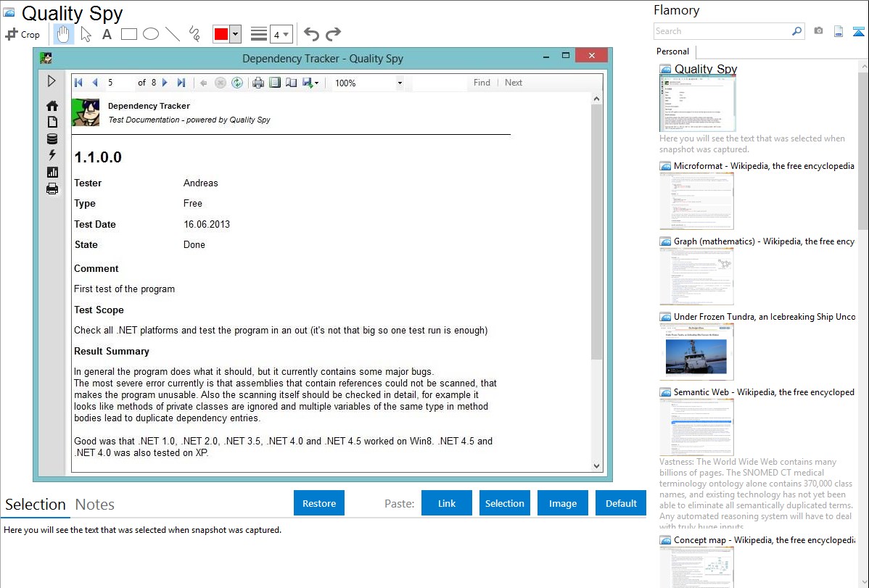Image resolution: width=869 pixels, height=588 pixels.
Task: Click the Paste Selection button
Action: tap(505, 503)
